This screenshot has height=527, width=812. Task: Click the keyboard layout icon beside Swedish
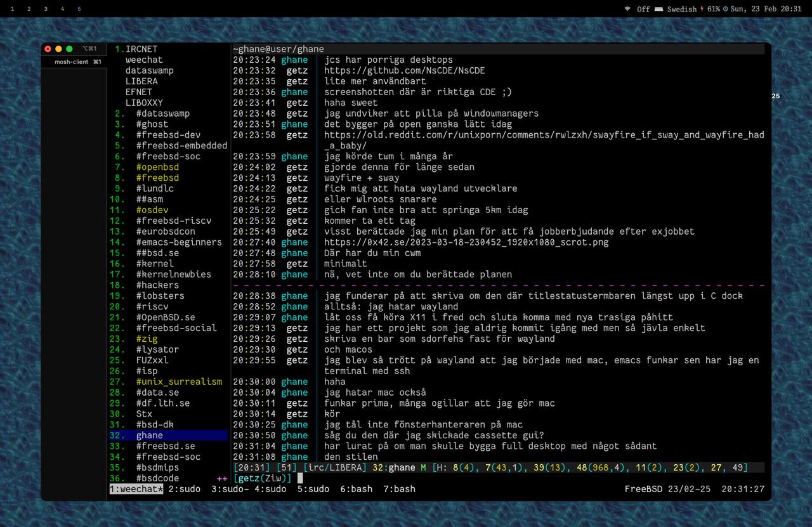pyautogui.click(x=658, y=10)
